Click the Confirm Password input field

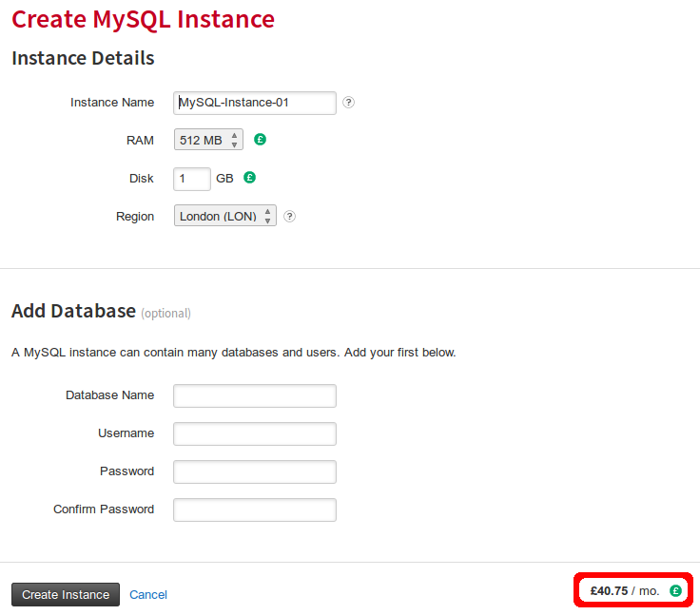(x=255, y=509)
